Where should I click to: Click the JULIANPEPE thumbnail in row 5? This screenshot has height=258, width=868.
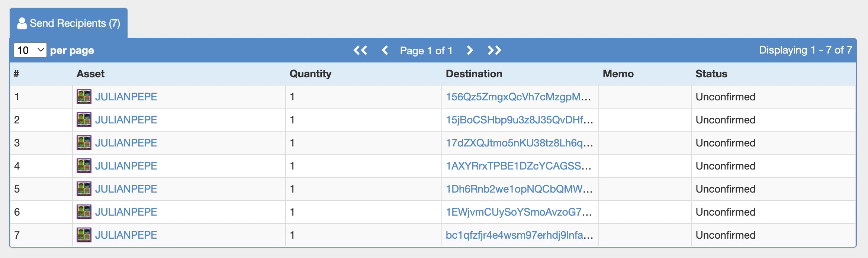pos(84,189)
